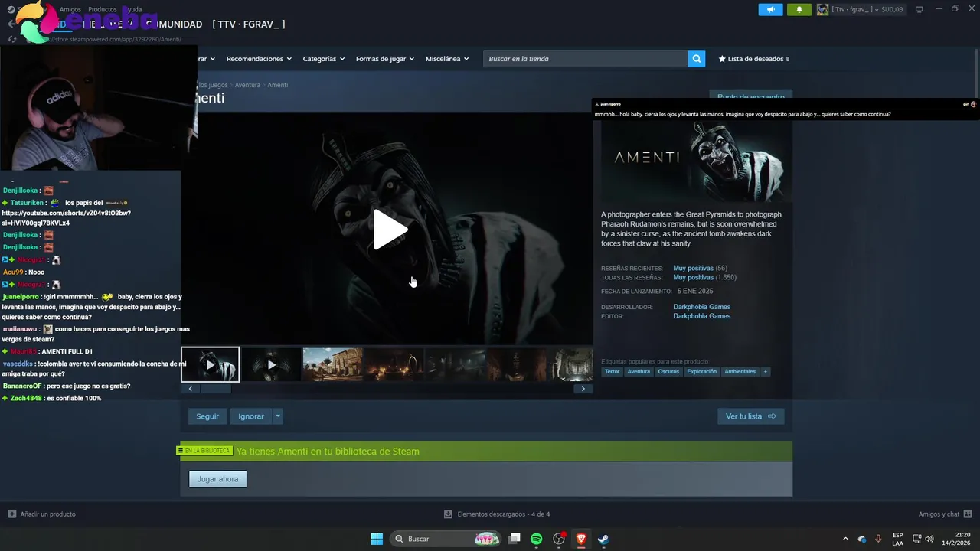The image size is (980, 551).
Task: Click the ESP LAA language indicator
Action: pos(898,539)
